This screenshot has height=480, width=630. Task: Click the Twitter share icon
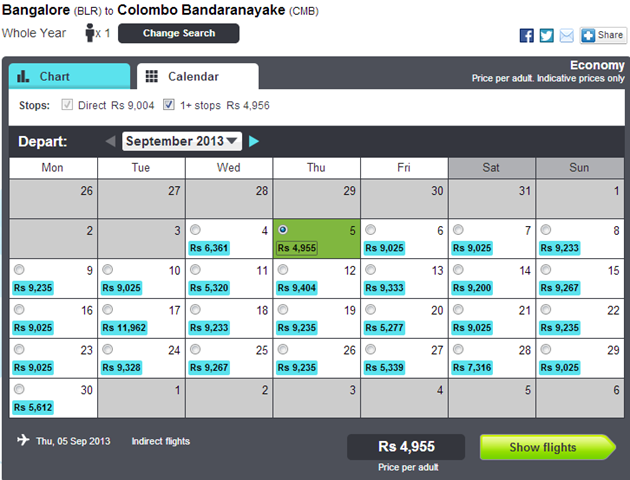pos(546,35)
